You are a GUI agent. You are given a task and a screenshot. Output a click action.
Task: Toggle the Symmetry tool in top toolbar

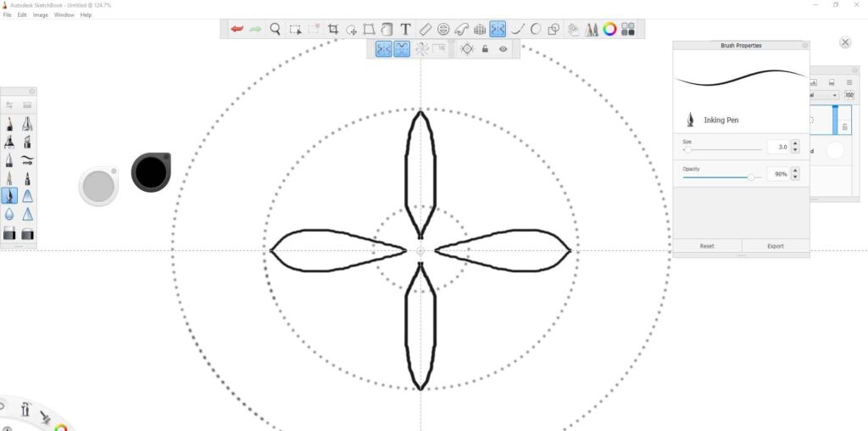point(498,29)
